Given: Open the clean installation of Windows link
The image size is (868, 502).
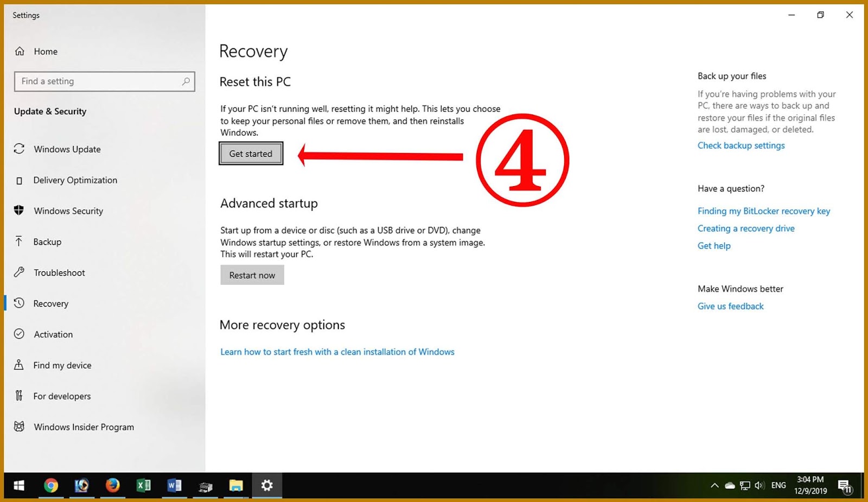Looking at the screenshot, I should click(337, 352).
